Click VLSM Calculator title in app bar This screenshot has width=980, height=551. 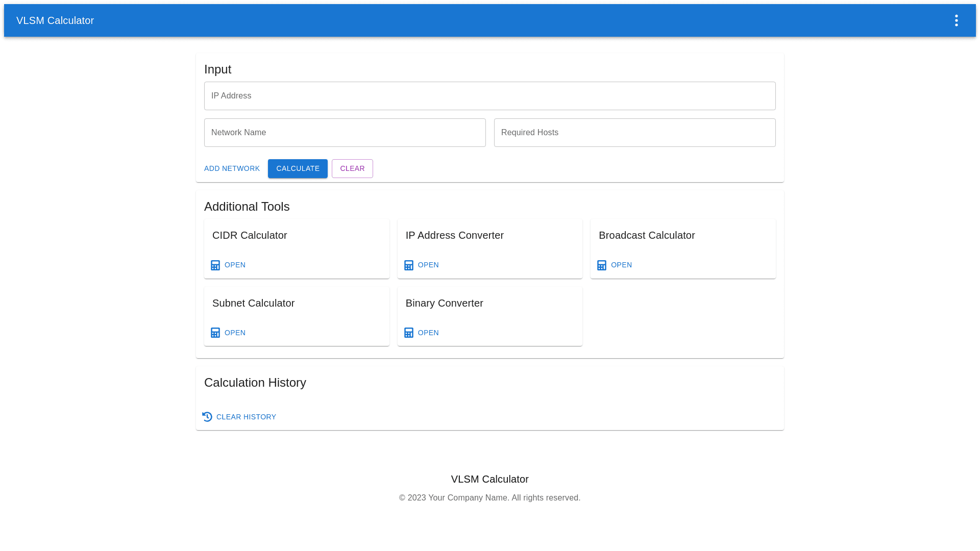point(55,20)
